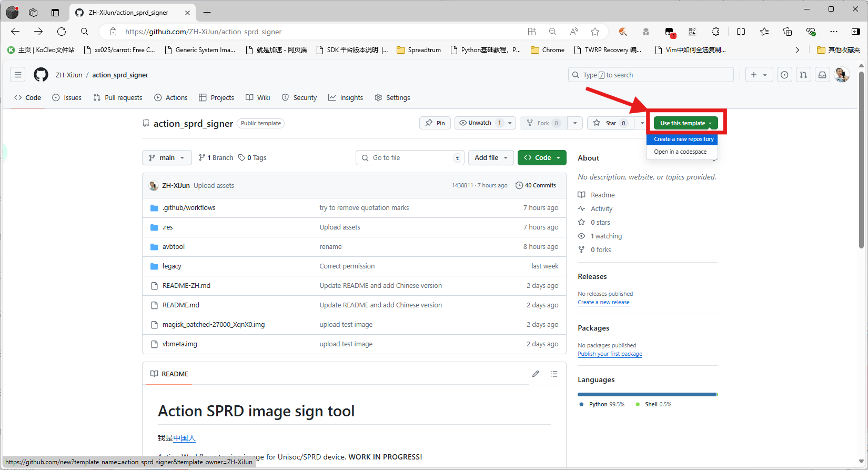Open the Spreadtrum bookmarks folder
The width and height of the screenshot is (868, 470).
(x=419, y=50)
